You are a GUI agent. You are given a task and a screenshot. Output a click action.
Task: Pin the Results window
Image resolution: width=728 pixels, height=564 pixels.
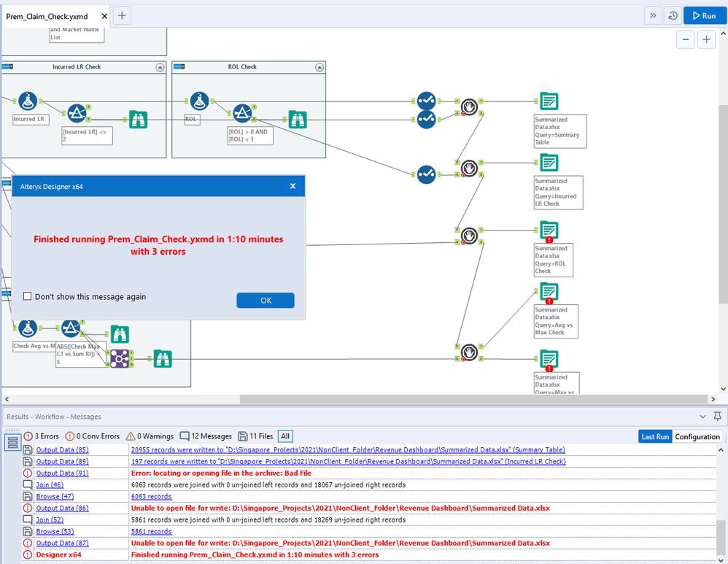[x=717, y=417]
